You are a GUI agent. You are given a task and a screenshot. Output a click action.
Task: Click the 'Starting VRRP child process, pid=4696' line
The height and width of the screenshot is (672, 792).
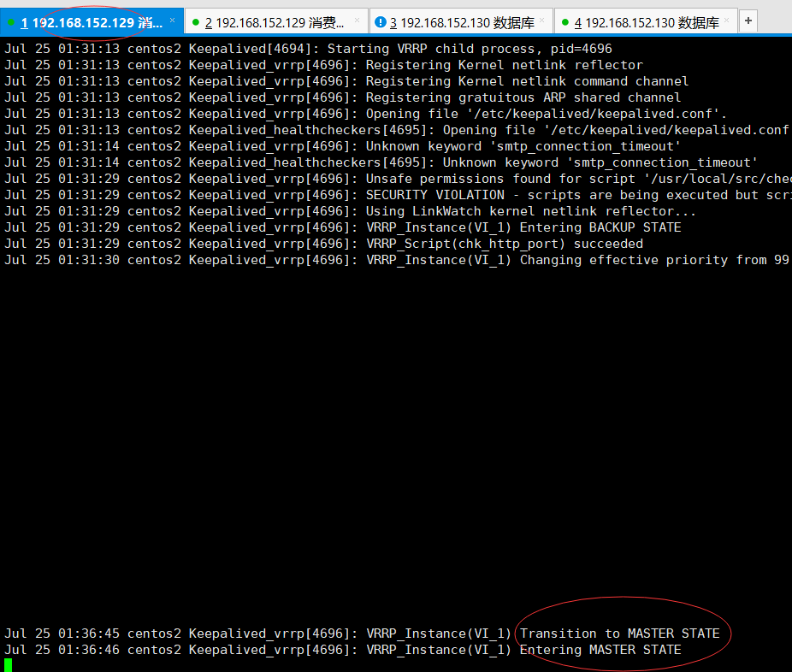click(x=308, y=49)
